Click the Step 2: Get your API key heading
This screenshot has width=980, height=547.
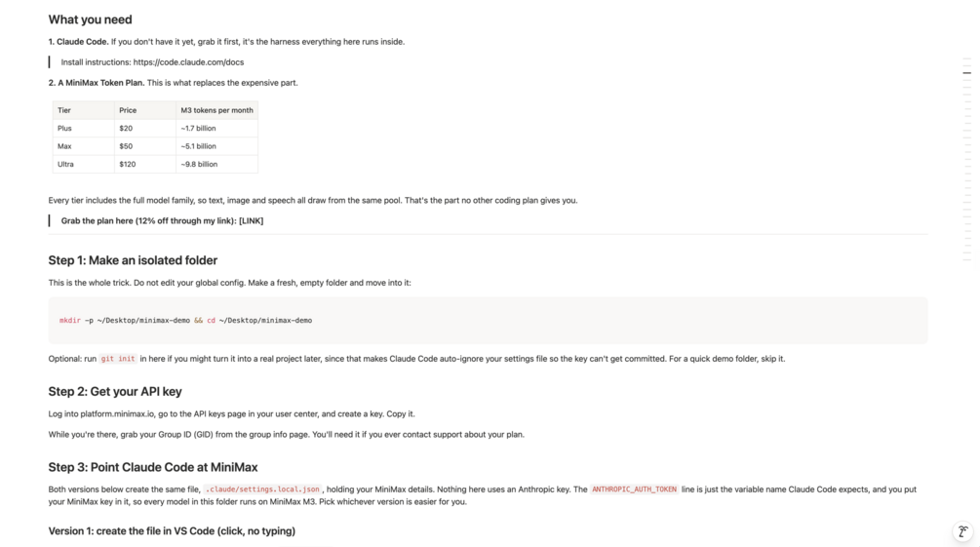point(115,391)
